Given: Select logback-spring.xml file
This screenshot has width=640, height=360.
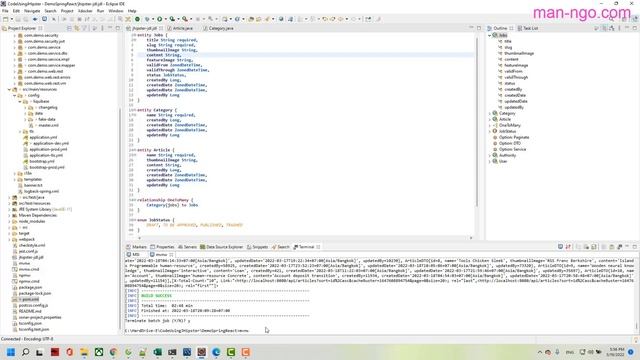Looking at the screenshot, I should click(41, 191).
